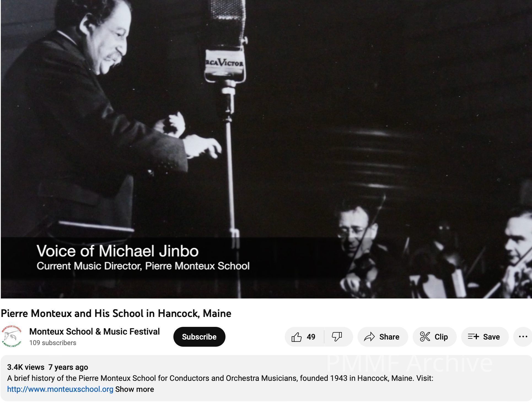Click the Share arrow icon
This screenshot has height=407, width=532.
[x=369, y=337]
